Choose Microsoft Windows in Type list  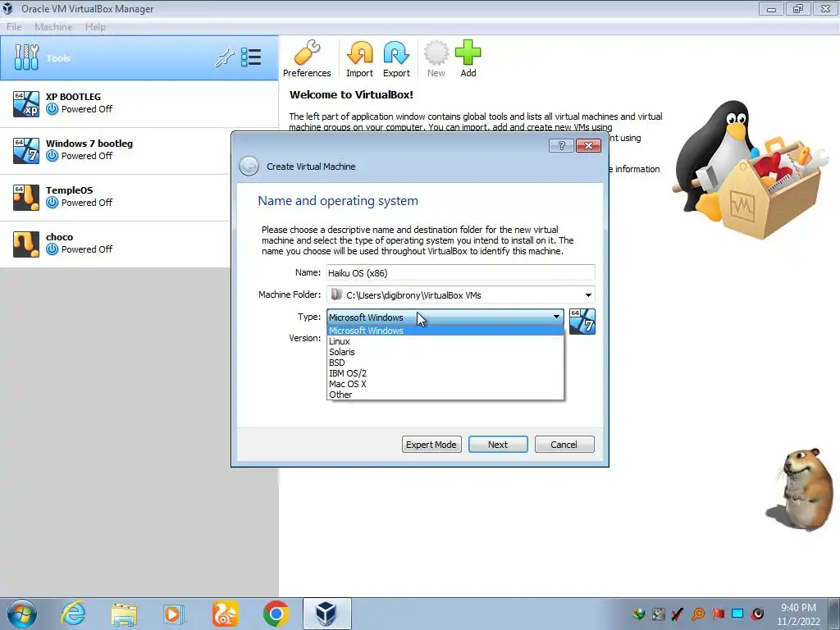click(445, 331)
